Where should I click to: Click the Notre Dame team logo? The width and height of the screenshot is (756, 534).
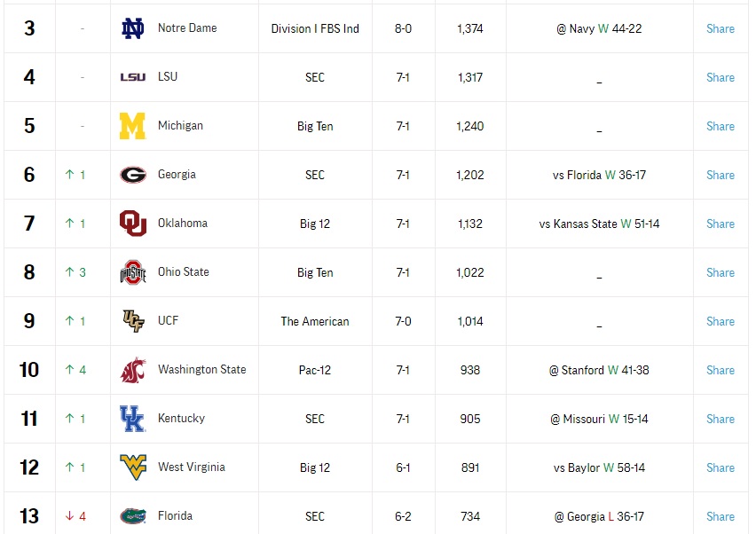click(x=132, y=28)
